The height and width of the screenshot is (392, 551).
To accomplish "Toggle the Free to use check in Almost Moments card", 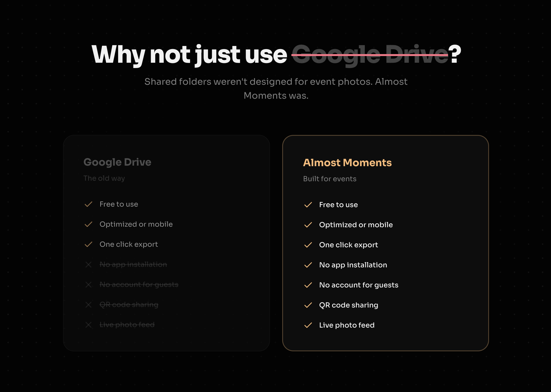I will click(x=308, y=205).
